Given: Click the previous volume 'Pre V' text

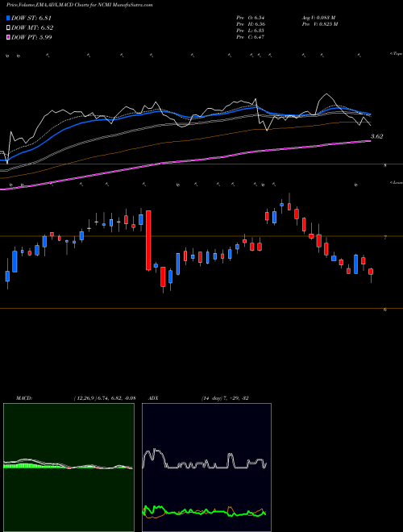Looking at the screenshot, I should click(320, 24).
